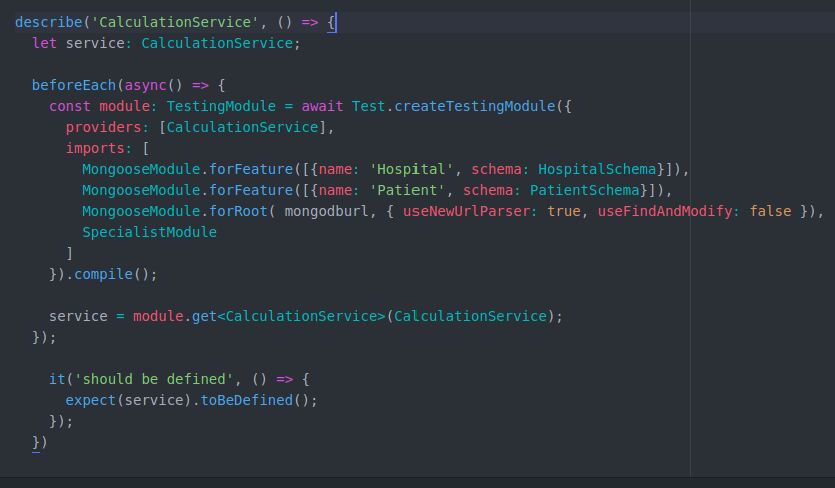835x488 pixels.
Task: Click 'Test' class name before createTestingModule
Action: tap(369, 106)
